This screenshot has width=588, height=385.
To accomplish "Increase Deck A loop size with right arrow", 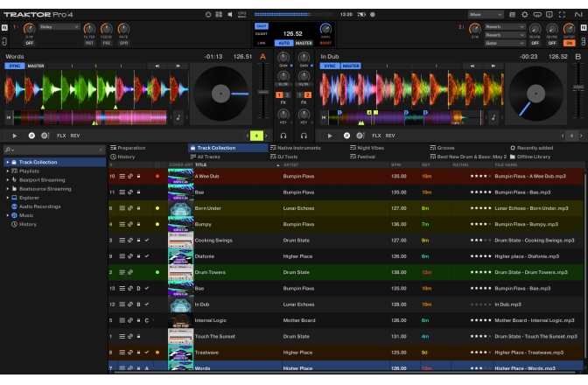I will coord(266,136).
